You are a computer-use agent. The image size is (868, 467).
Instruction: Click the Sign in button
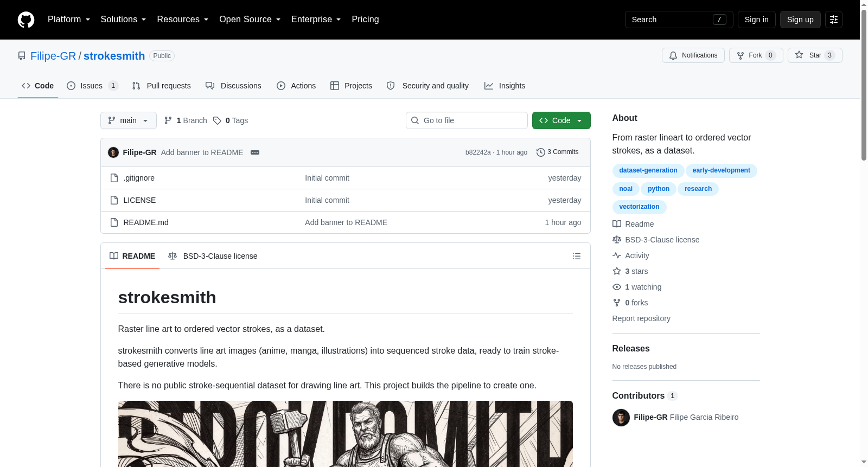tap(756, 20)
